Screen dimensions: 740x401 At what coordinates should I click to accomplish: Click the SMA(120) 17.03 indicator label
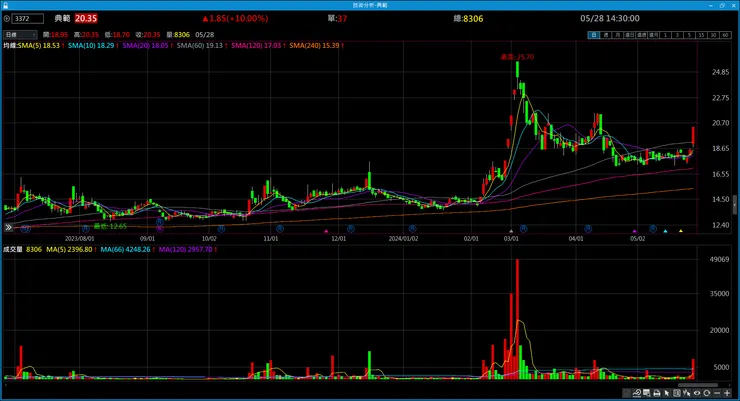click(256, 46)
